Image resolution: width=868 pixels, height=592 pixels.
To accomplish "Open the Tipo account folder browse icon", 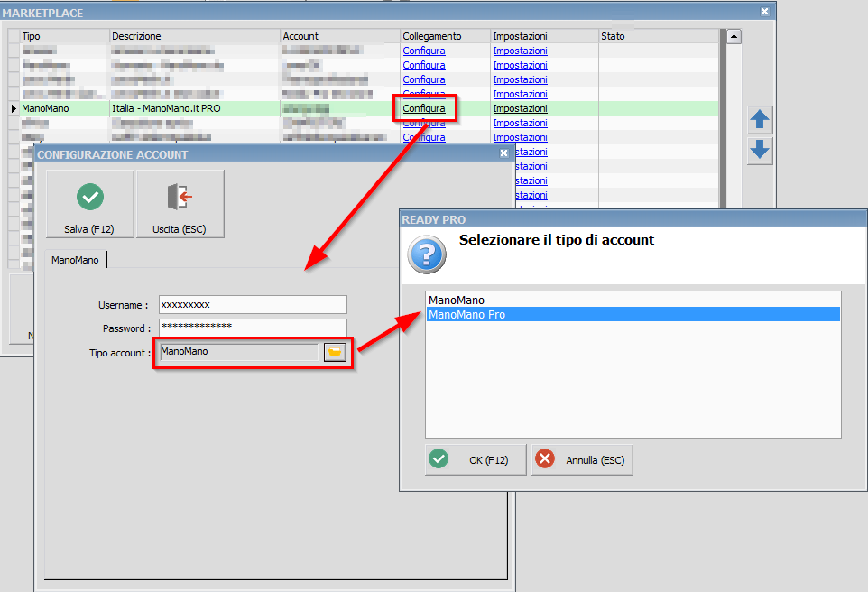I will click(335, 352).
